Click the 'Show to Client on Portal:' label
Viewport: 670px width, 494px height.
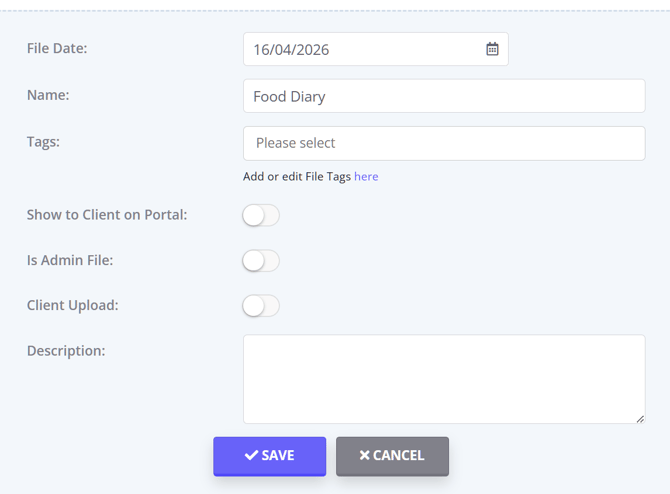pyautogui.click(x=107, y=214)
